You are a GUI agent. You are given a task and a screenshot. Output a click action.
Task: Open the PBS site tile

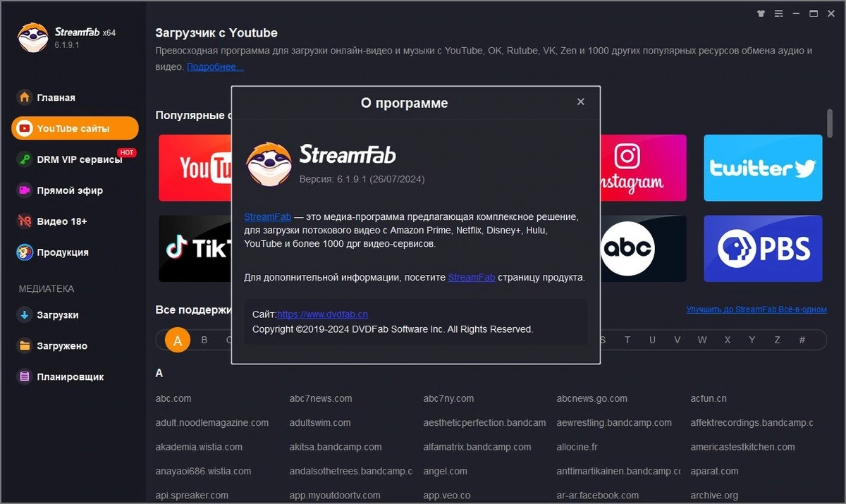[763, 248]
